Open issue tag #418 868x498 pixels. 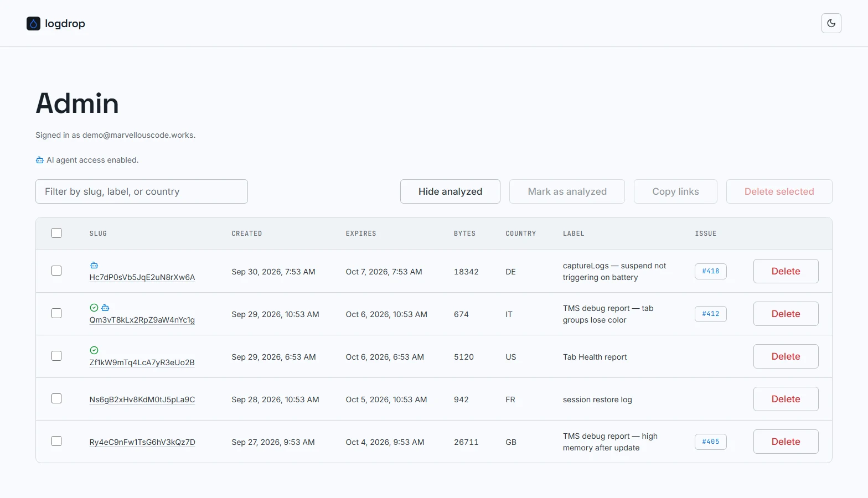[711, 271]
